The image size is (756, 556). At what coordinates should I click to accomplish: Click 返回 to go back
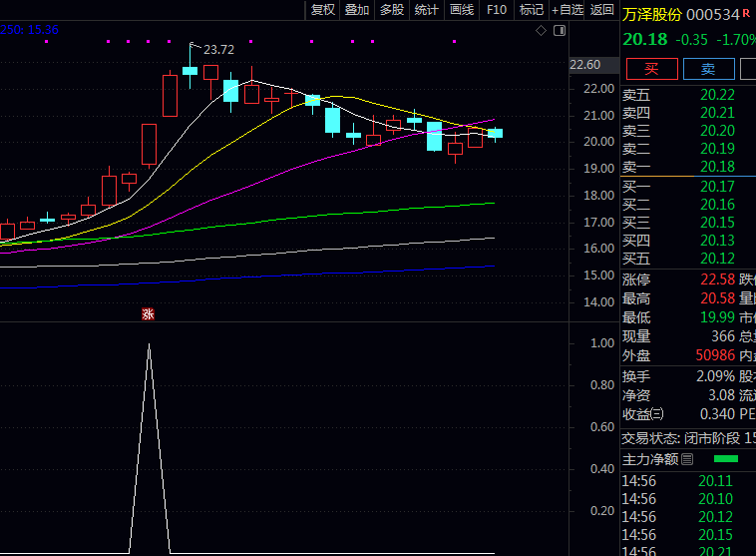coord(602,10)
